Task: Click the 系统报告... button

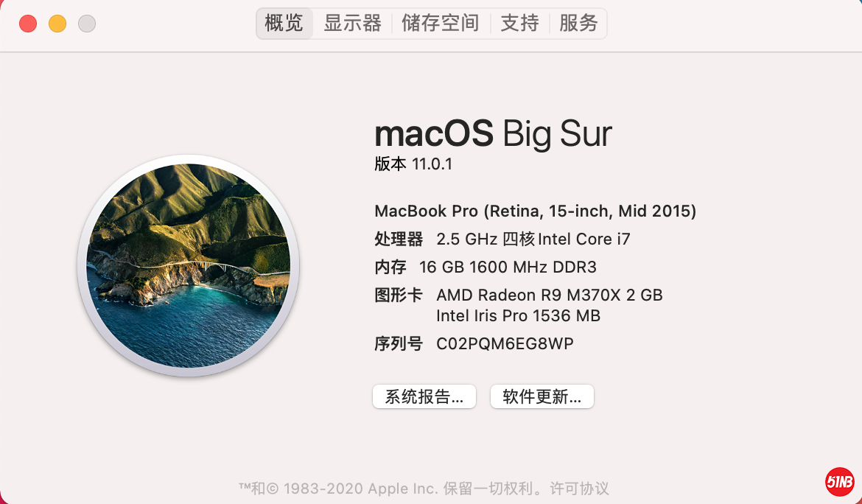Action: [424, 396]
